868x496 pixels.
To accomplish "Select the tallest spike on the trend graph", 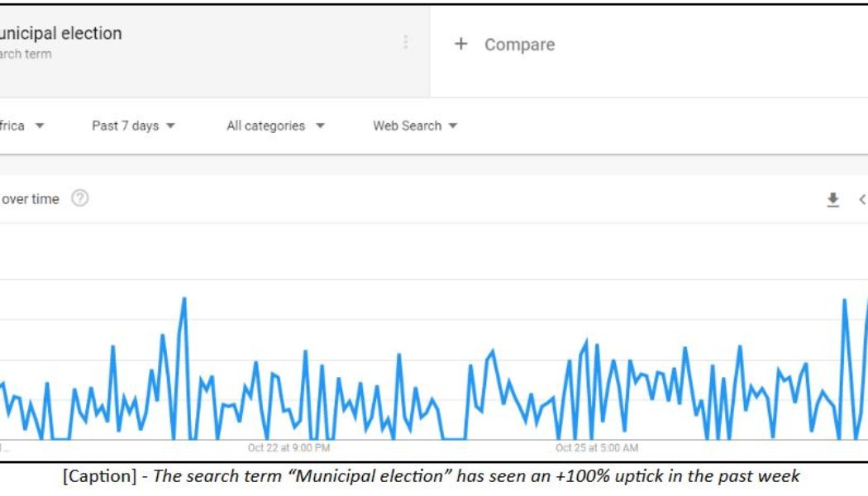I will click(184, 299).
